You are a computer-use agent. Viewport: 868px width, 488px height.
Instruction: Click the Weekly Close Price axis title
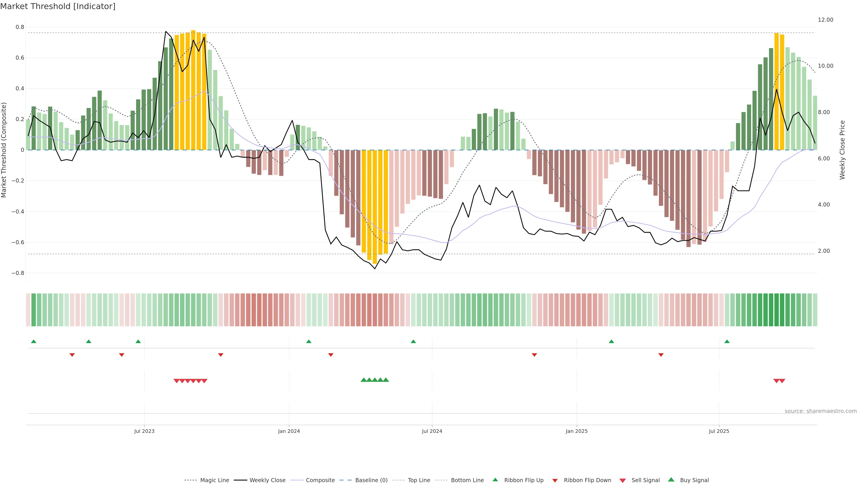842,150
